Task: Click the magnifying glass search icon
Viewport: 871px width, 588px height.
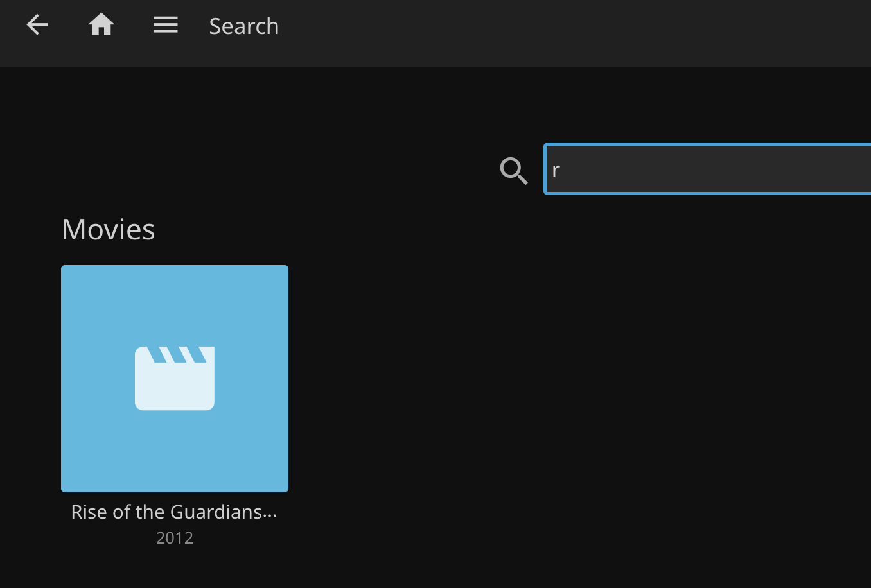Action: coord(514,171)
